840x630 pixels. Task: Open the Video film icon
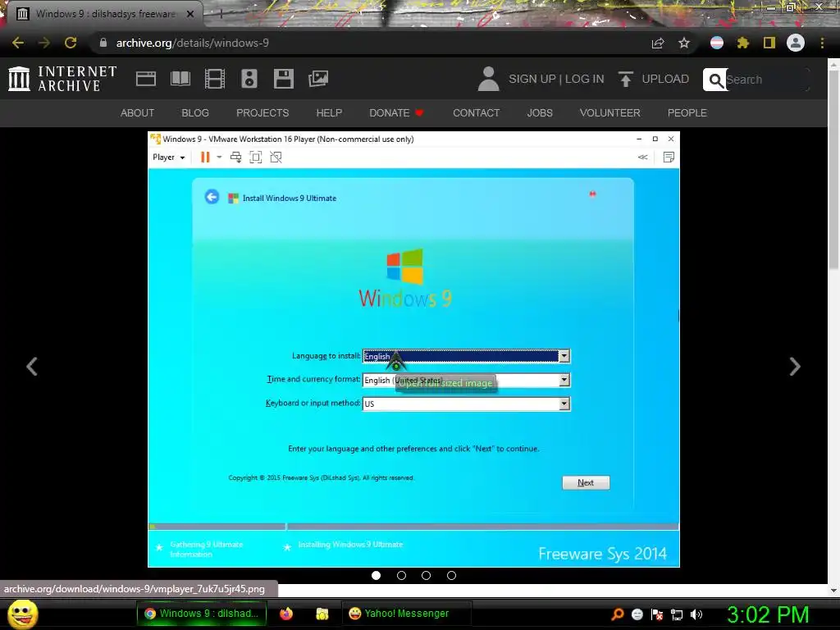(x=215, y=79)
